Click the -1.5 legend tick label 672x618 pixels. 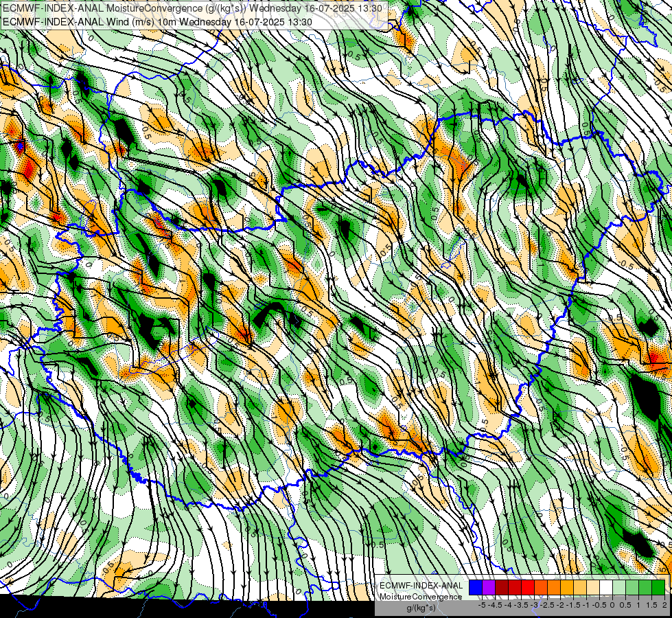573,605
